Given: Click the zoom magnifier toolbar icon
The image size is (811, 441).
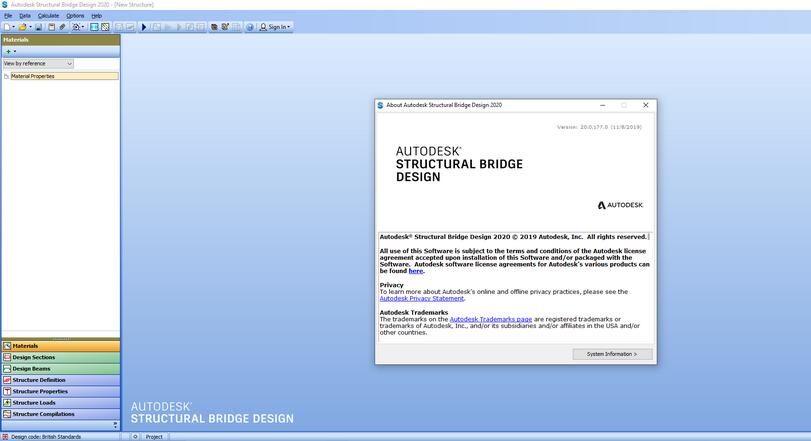Looking at the screenshot, I should 76,27.
